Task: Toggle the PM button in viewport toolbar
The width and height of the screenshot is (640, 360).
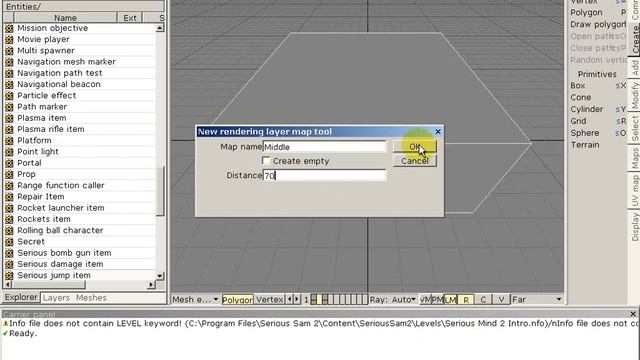Action: tap(437, 300)
